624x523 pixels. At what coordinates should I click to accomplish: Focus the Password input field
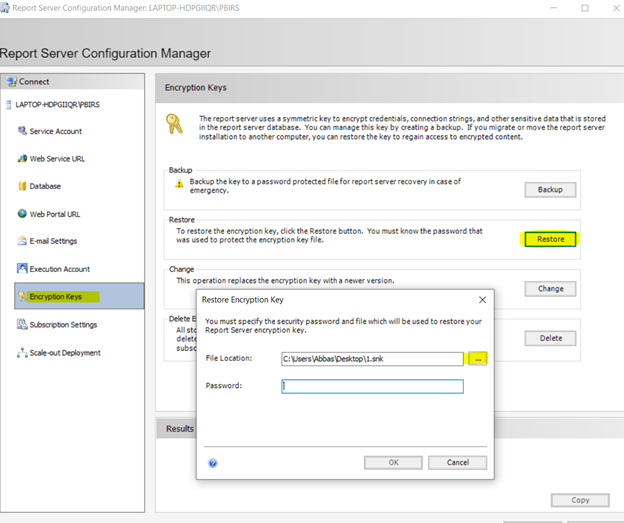[x=372, y=386]
